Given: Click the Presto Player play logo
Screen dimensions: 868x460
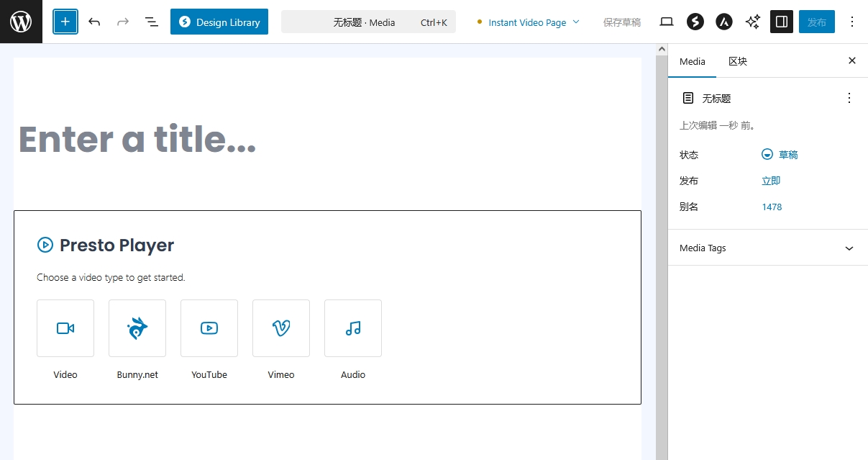Looking at the screenshot, I should point(45,245).
